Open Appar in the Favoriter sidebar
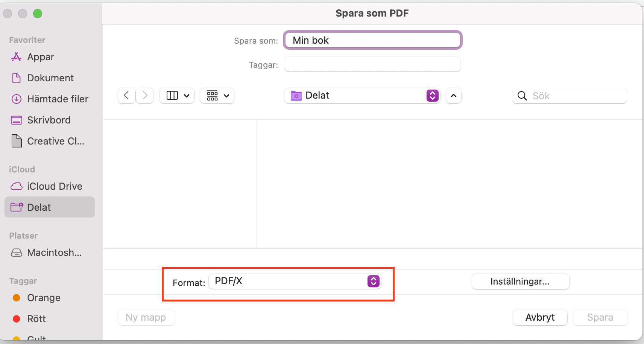Image resolution: width=644 pixels, height=344 pixels. pyautogui.click(x=49, y=57)
